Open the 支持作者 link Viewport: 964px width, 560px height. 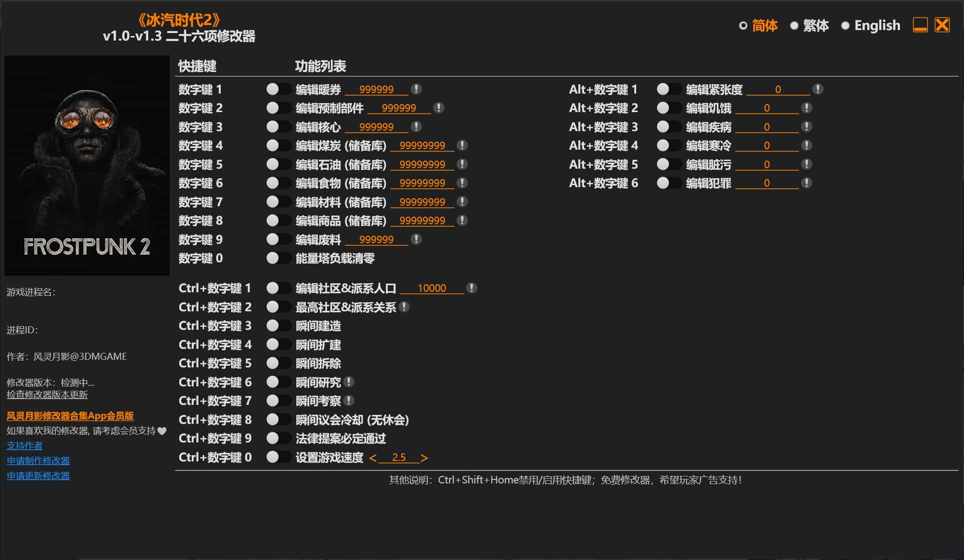pos(25,445)
